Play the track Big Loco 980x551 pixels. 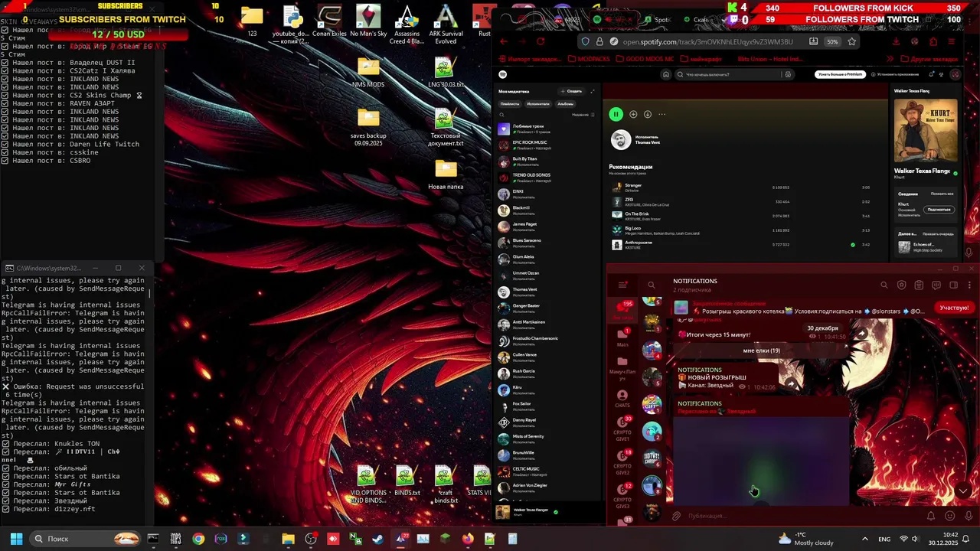633,228
